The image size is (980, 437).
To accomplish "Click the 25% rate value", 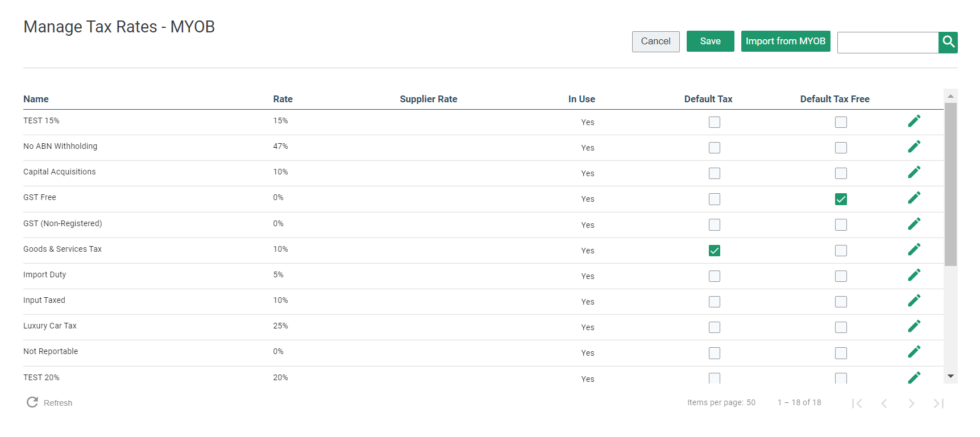I will point(280,326).
